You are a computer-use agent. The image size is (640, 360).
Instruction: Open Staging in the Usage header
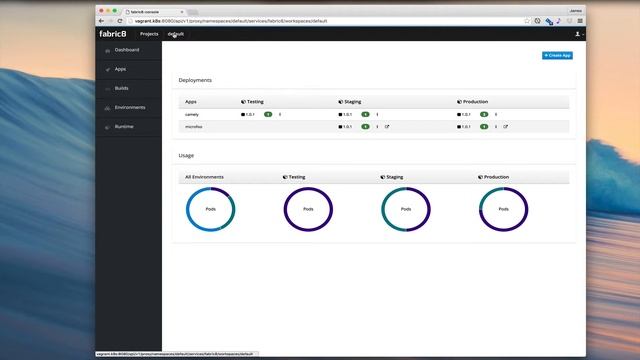pyautogui.click(x=391, y=177)
